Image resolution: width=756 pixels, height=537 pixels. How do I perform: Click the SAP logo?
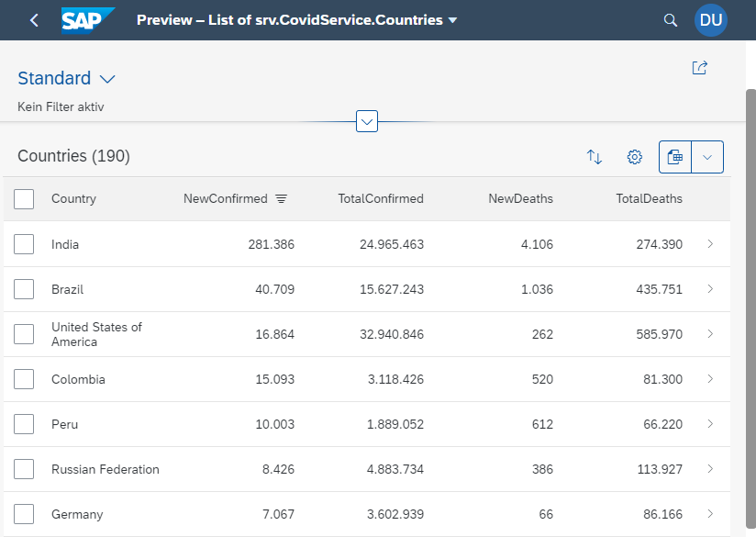click(88, 20)
